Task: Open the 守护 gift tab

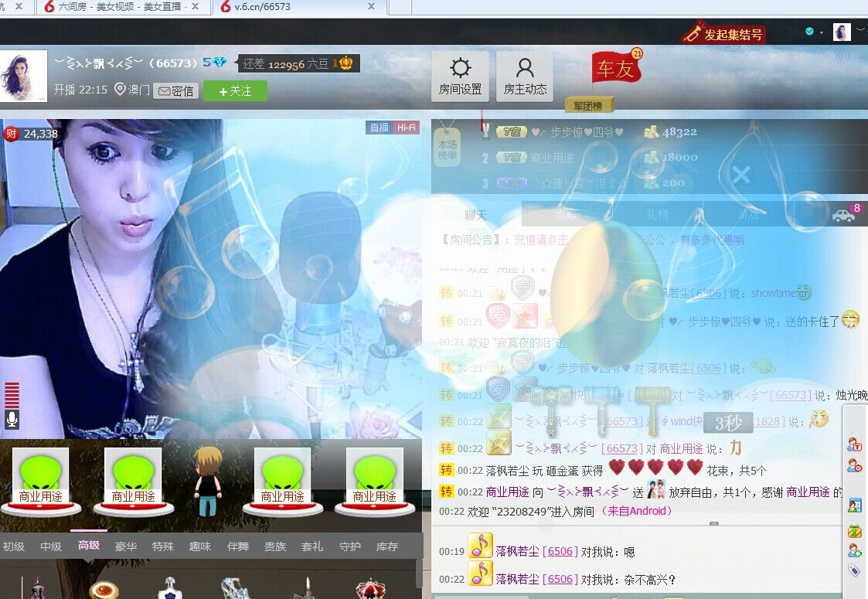Action: click(x=350, y=546)
